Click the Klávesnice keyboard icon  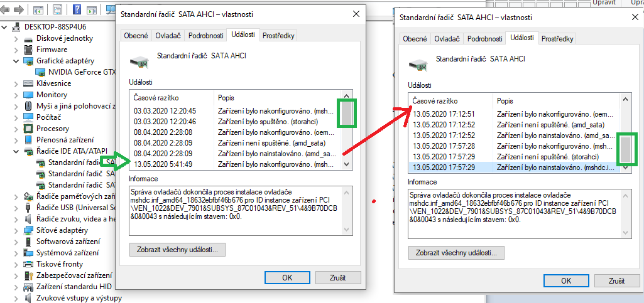[29, 83]
